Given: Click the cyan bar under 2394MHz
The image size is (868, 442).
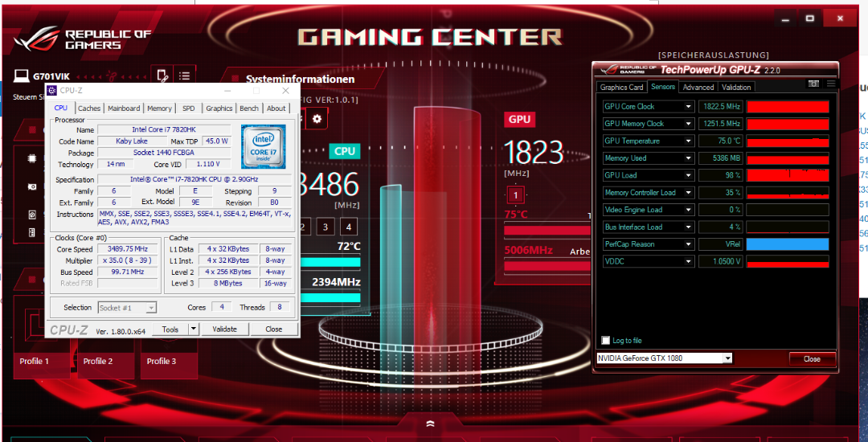Looking at the screenshot, I should [330, 297].
